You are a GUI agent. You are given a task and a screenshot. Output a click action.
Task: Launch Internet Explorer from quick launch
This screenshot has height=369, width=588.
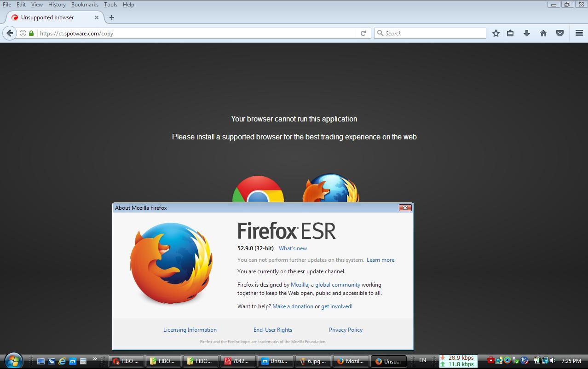click(62, 361)
